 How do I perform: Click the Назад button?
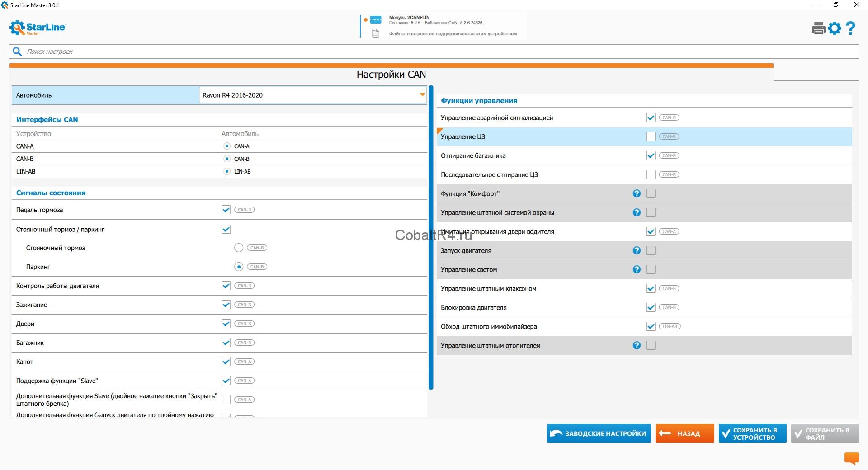click(684, 433)
